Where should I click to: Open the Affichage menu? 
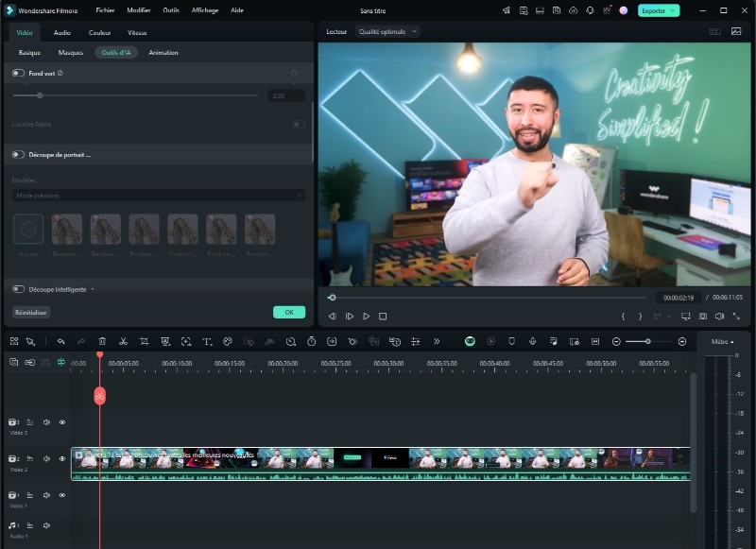click(x=205, y=10)
